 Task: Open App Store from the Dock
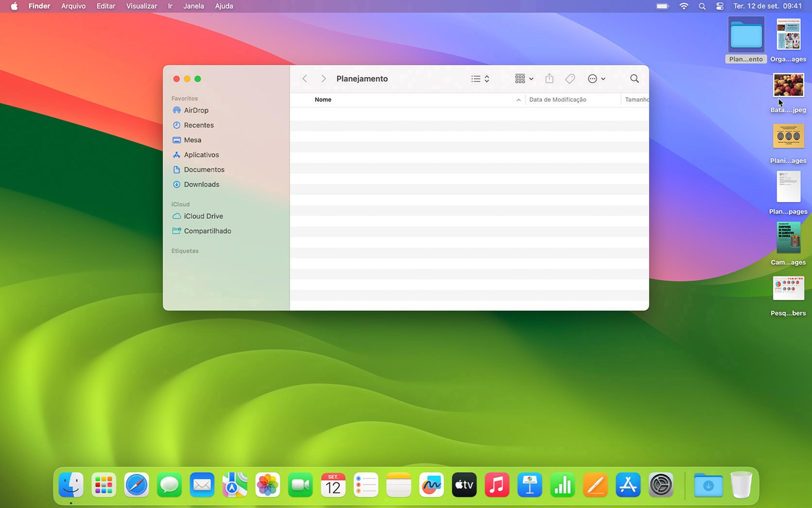628,485
